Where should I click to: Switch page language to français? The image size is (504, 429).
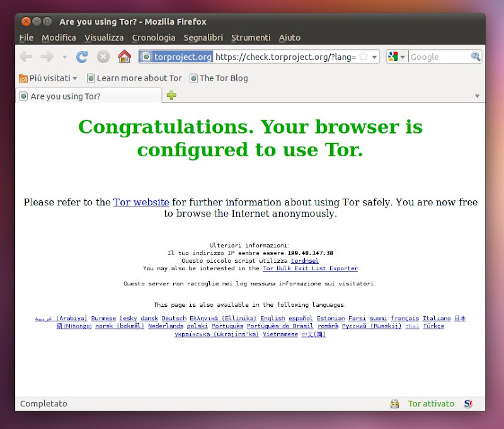click(x=405, y=319)
